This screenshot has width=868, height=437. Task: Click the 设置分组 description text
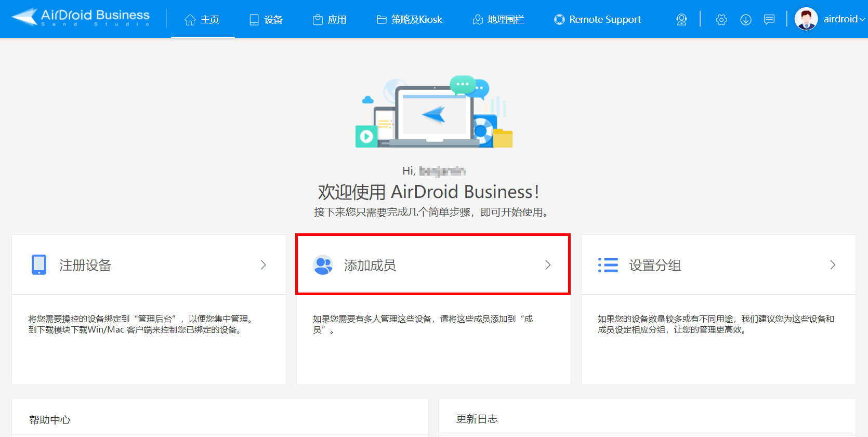(716, 324)
